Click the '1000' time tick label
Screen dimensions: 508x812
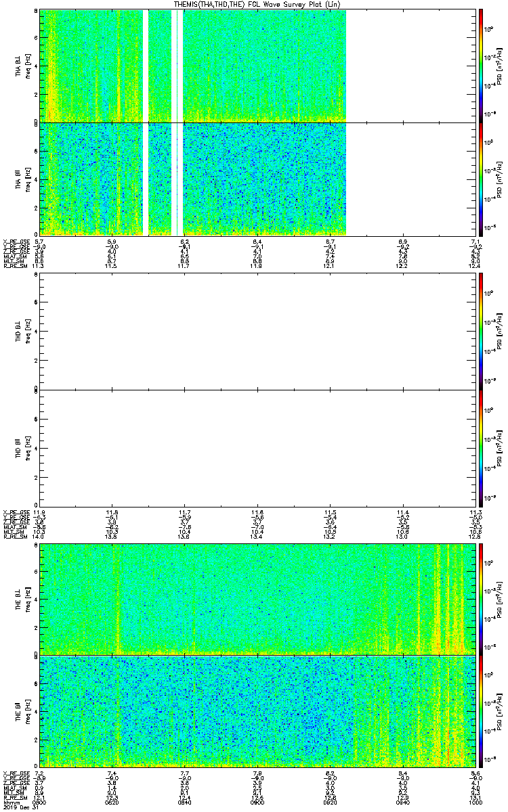475,802
